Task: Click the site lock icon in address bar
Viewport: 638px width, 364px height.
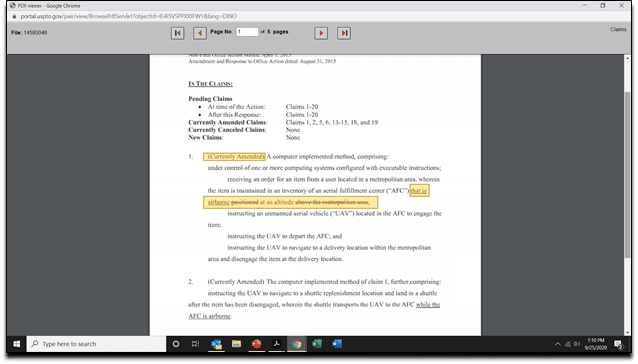Action: pos(14,16)
